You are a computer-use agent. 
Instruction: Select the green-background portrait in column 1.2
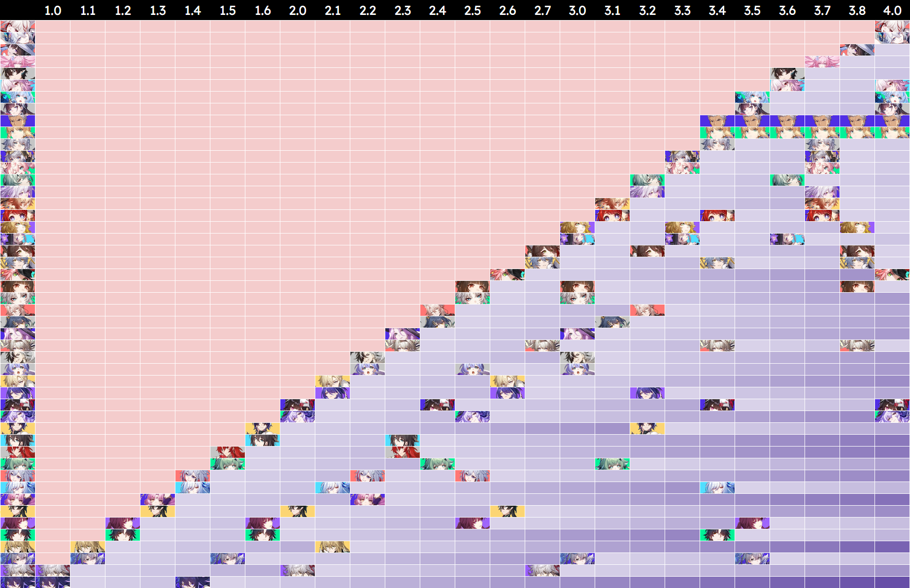point(122,535)
